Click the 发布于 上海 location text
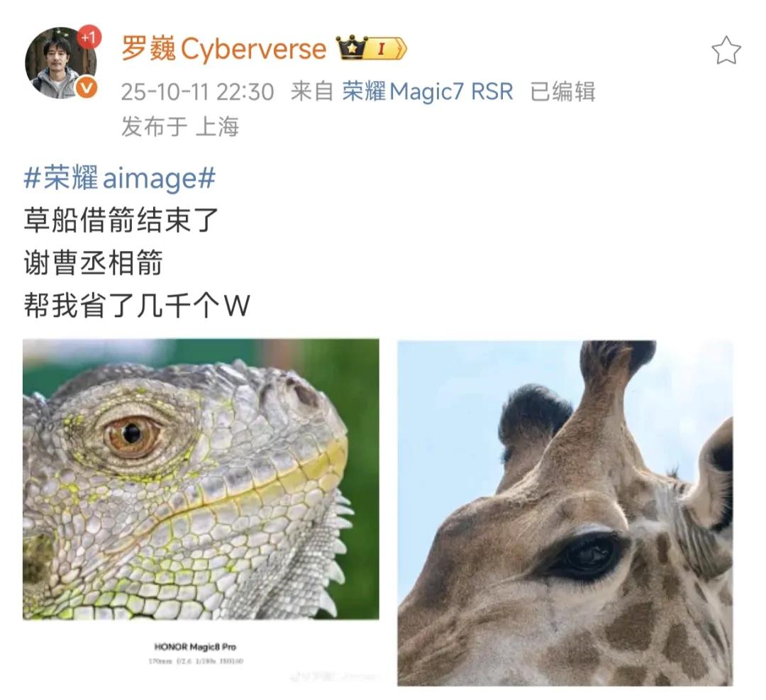Screen dimensions: 766x700 click(x=179, y=126)
